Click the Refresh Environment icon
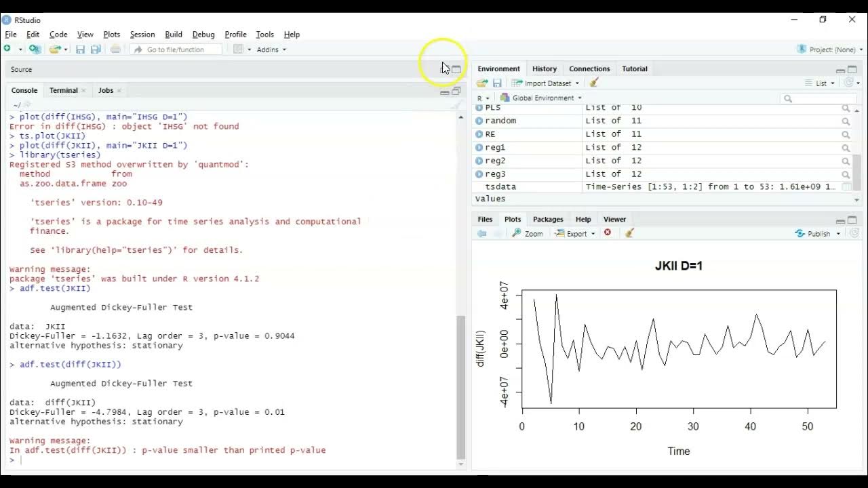The height and width of the screenshot is (488, 868). click(848, 83)
